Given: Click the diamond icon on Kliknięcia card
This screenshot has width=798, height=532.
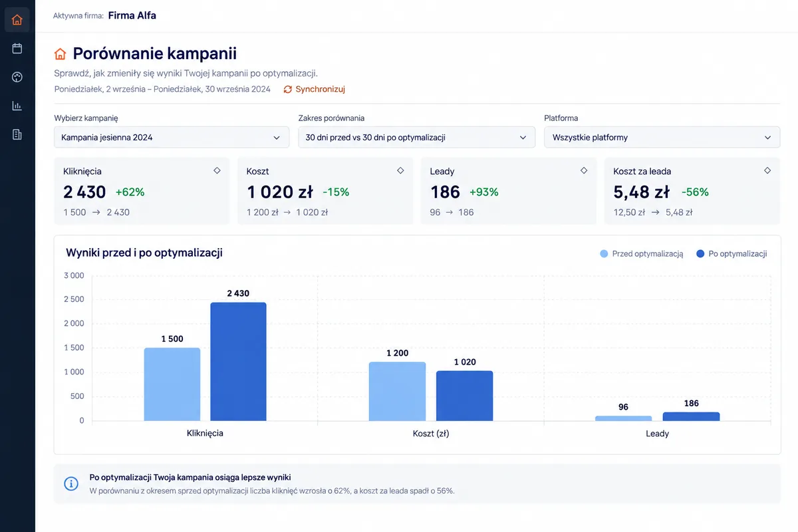Looking at the screenshot, I should (217, 171).
